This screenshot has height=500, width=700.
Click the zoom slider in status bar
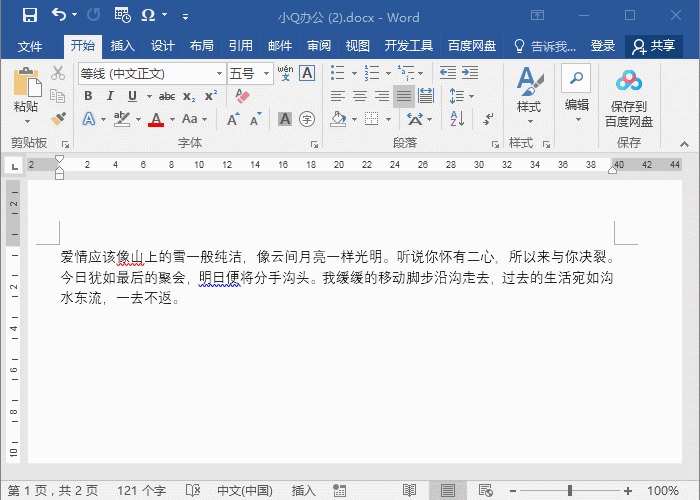coord(570,491)
